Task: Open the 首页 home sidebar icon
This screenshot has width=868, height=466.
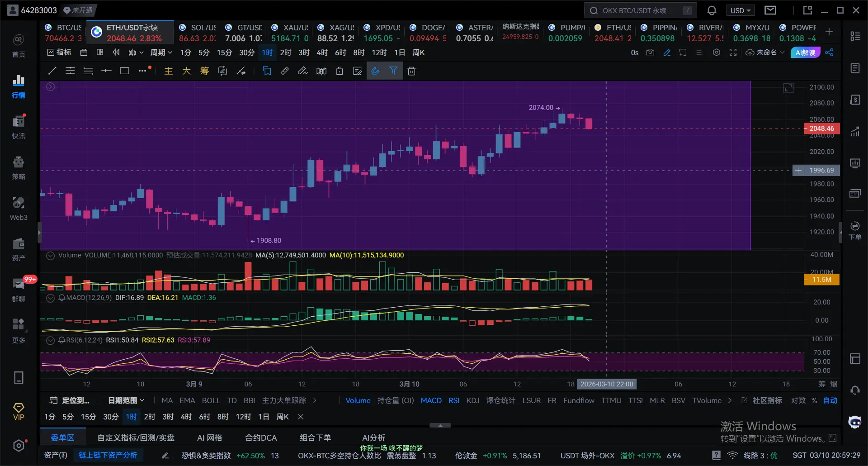Action: (19, 46)
